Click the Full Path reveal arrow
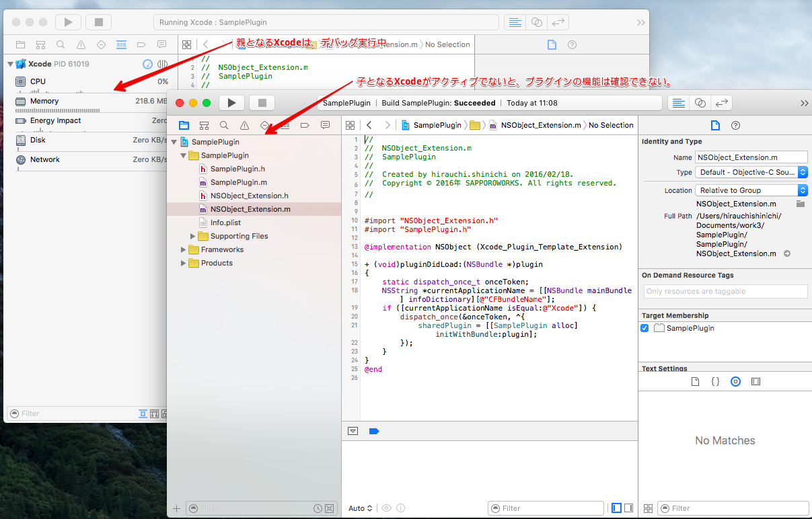The image size is (812, 519). (x=787, y=253)
